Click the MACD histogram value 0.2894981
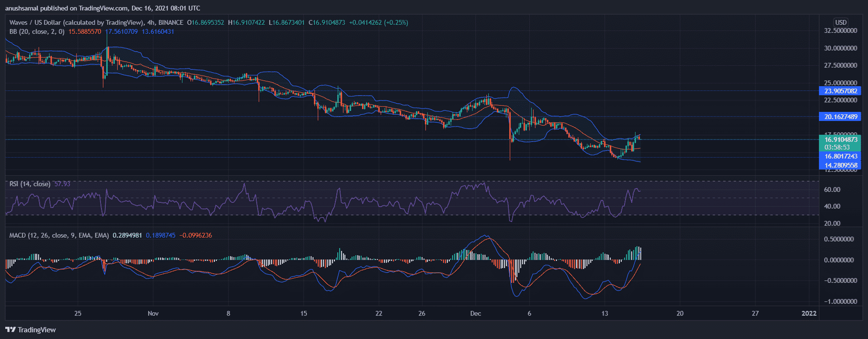The image size is (868, 339). (127, 235)
